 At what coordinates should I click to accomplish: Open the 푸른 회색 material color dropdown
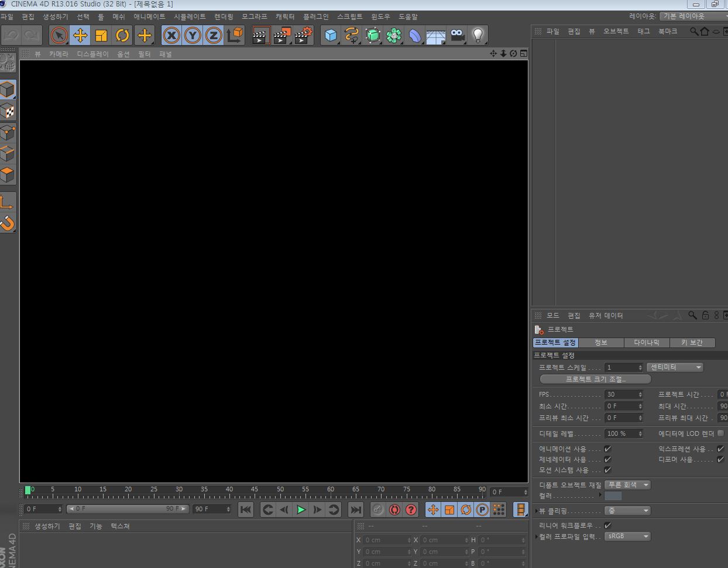[x=627, y=485]
